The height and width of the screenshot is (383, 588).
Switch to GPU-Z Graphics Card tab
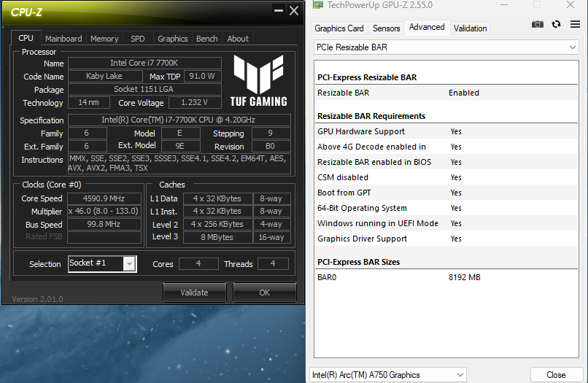(339, 28)
